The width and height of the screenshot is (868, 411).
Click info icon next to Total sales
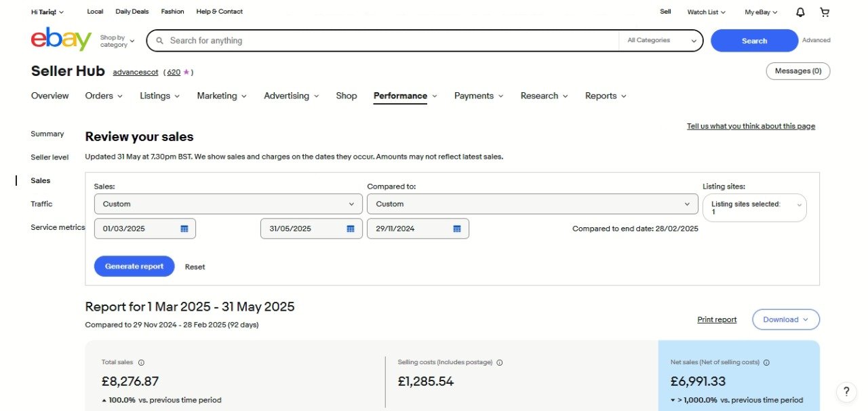[141, 363]
